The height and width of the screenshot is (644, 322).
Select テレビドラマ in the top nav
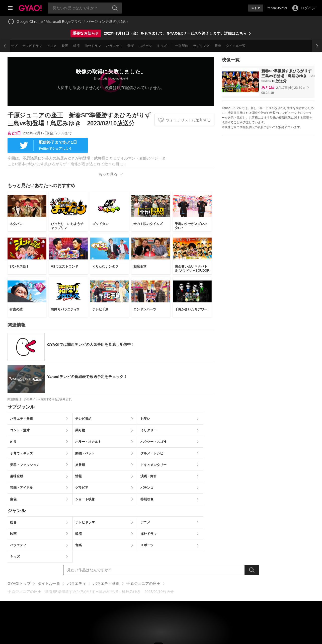tap(32, 46)
